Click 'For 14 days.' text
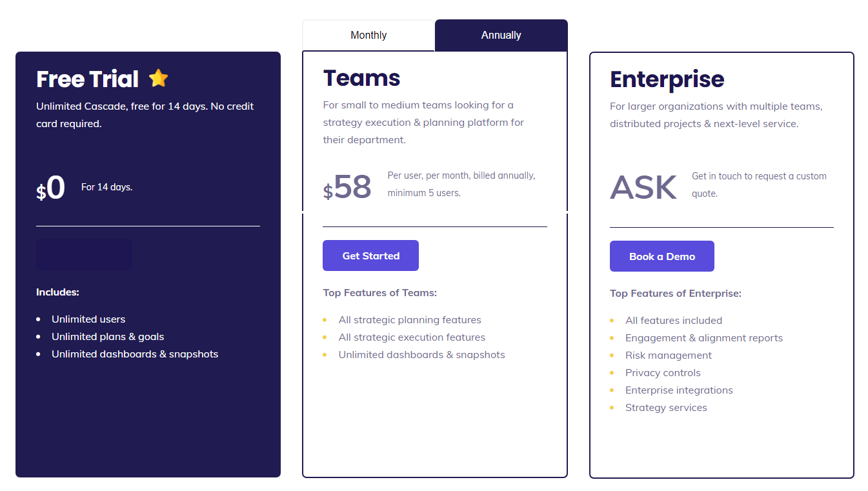 (x=106, y=187)
